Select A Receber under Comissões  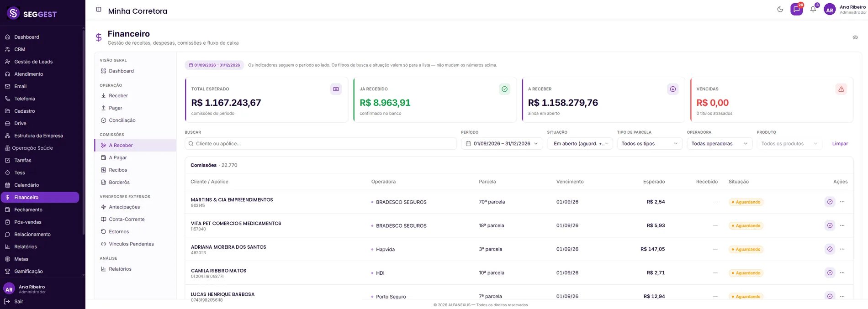click(x=135, y=145)
